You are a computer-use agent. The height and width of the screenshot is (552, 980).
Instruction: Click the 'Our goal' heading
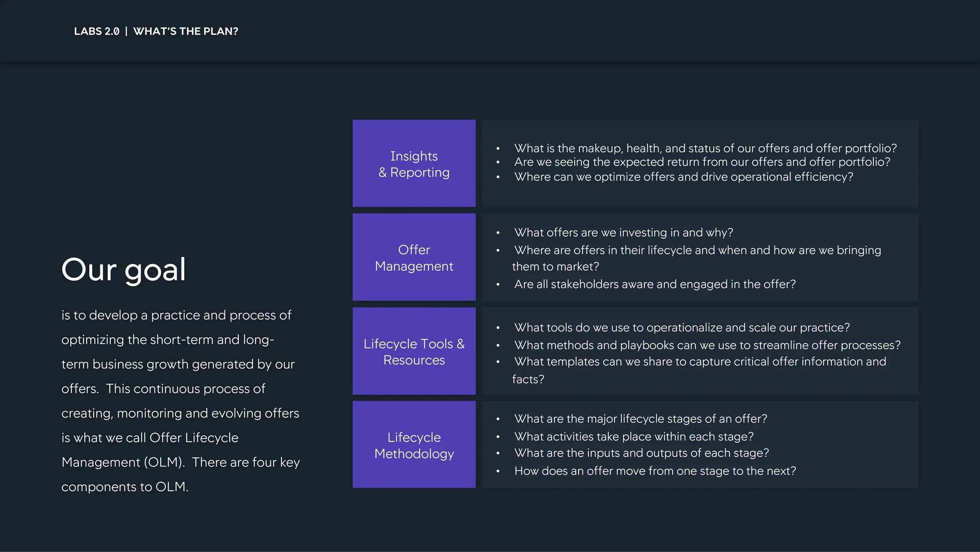tap(123, 270)
